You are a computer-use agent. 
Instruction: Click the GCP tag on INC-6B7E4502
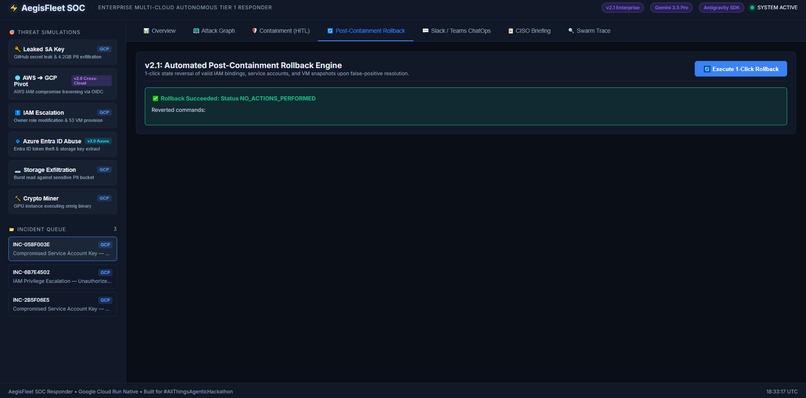(x=105, y=273)
